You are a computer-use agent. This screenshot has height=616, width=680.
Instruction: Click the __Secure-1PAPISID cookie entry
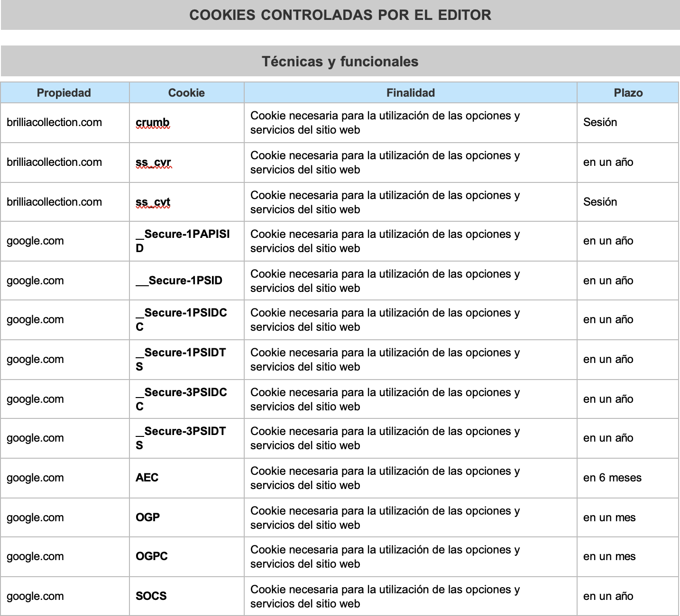(x=181, y=241)
